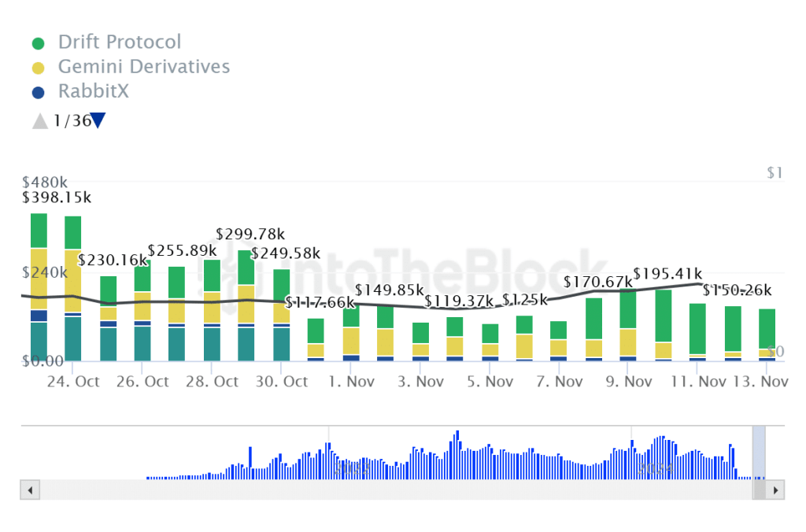The image size is (806, 532).
Task: Click the 28. Oct axis label
Action: point(212,382)
